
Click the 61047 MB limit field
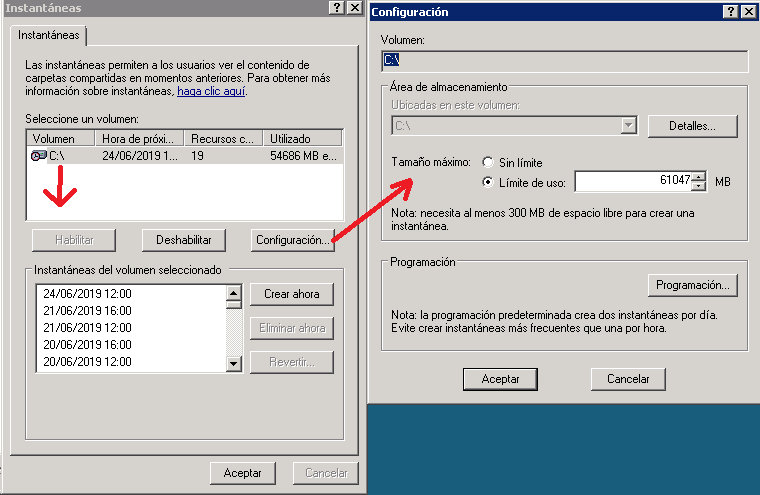[x=633, y=181]
